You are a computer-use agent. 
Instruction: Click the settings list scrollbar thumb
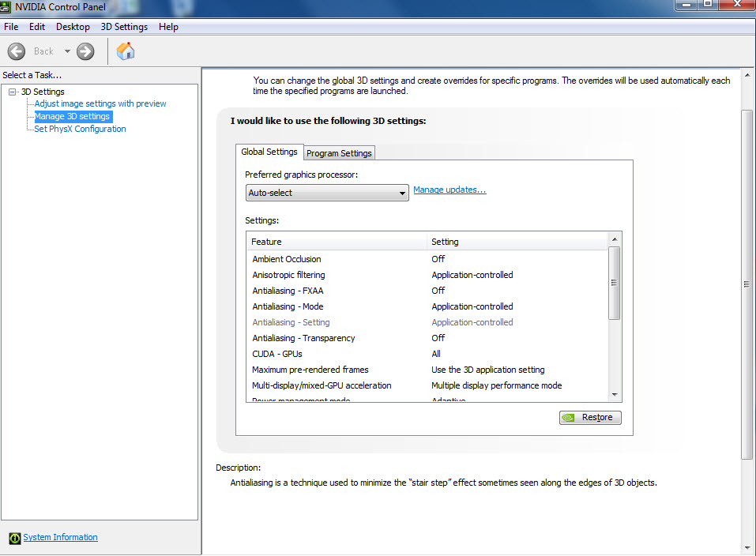(x=615, y=283)
